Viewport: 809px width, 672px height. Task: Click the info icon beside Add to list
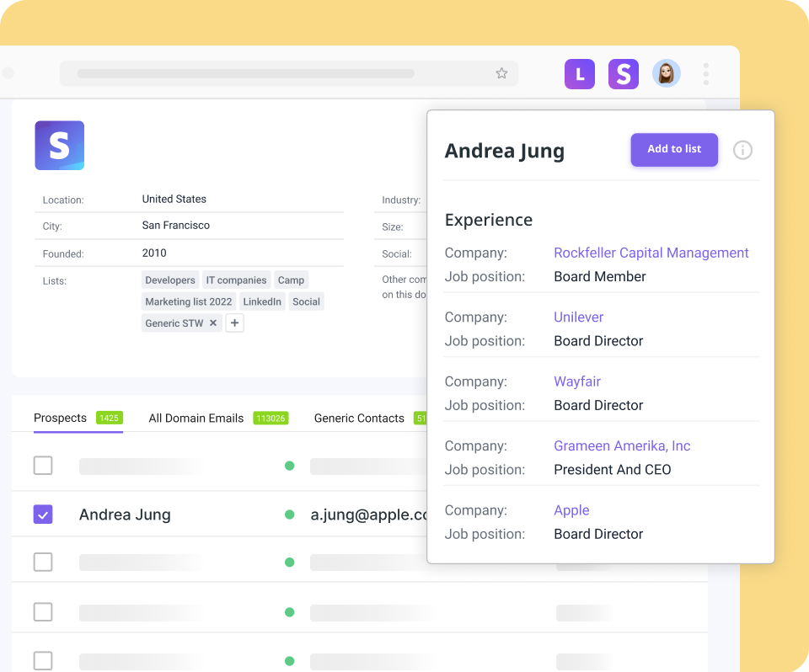pos(742,150)
